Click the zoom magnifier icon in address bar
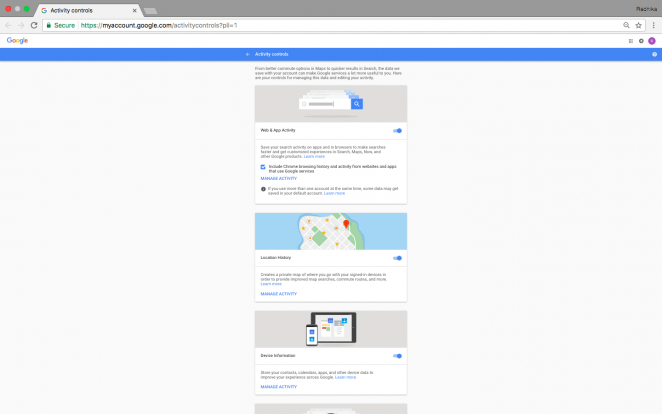Image resolution: width=662 pixels, height=414 pixels. (x=626, y=25)
